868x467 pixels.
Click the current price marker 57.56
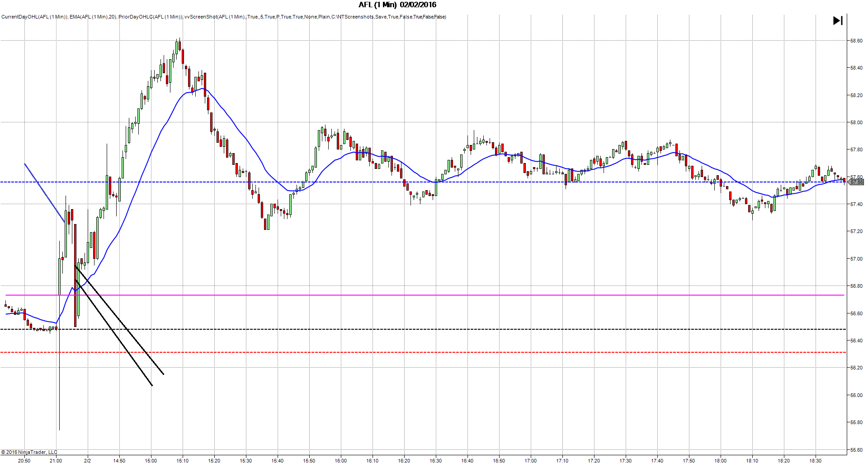[856, 182]
